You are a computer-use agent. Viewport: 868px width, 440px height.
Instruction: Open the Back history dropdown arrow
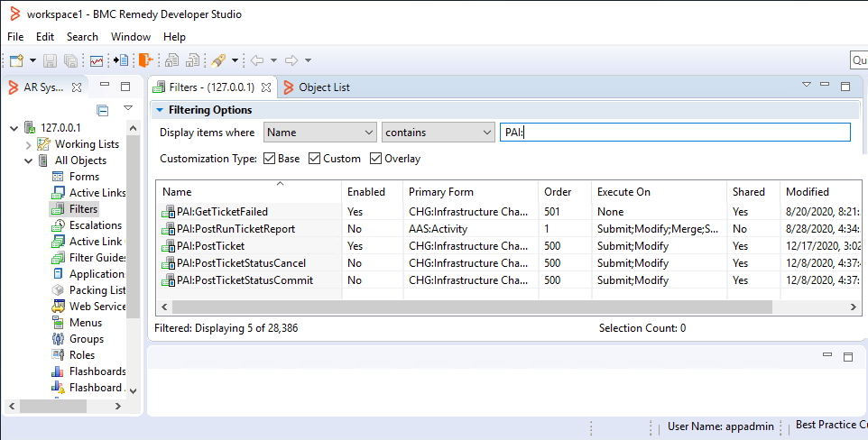[273, 60]
